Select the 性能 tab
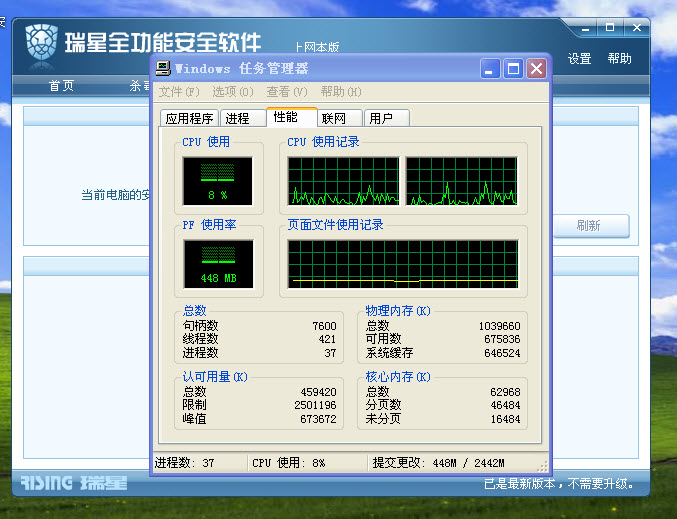677x519 pixels. (x=291, y=117)
